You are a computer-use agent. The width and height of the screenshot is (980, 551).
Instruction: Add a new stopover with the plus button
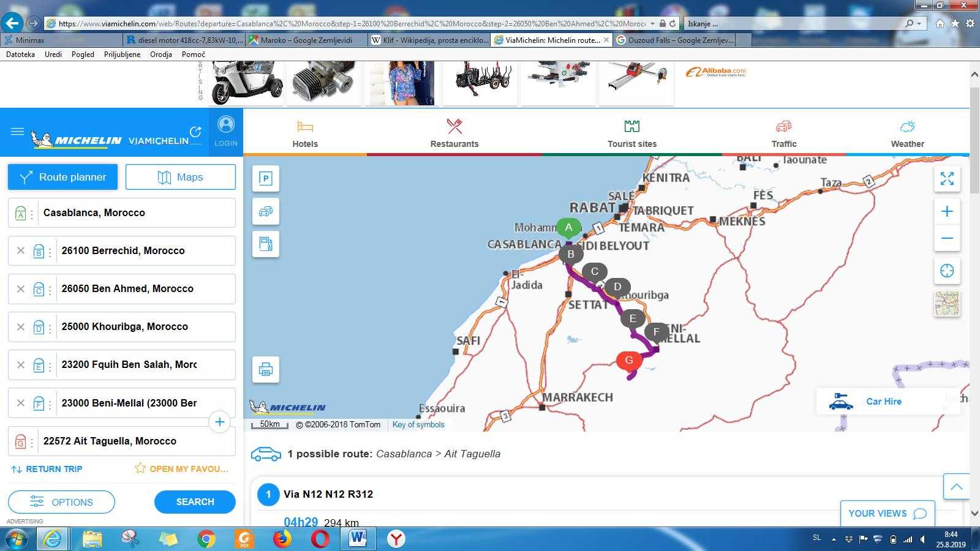[x=220, y=422]
